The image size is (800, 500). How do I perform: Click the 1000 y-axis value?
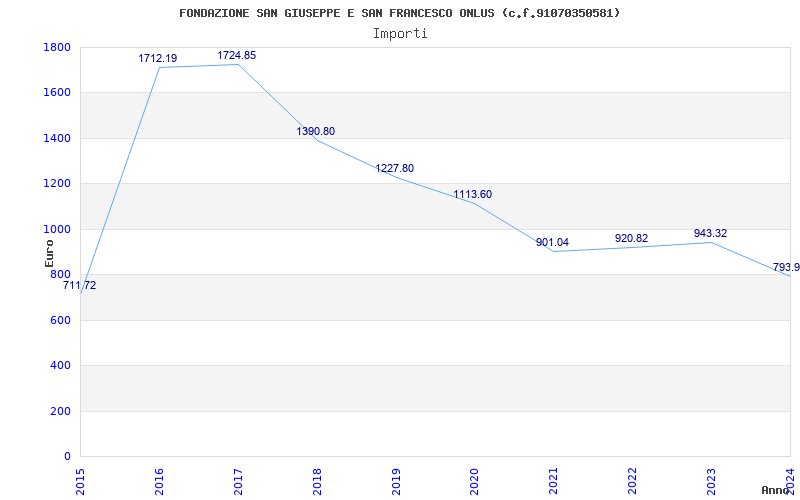[x=57, y=230]
